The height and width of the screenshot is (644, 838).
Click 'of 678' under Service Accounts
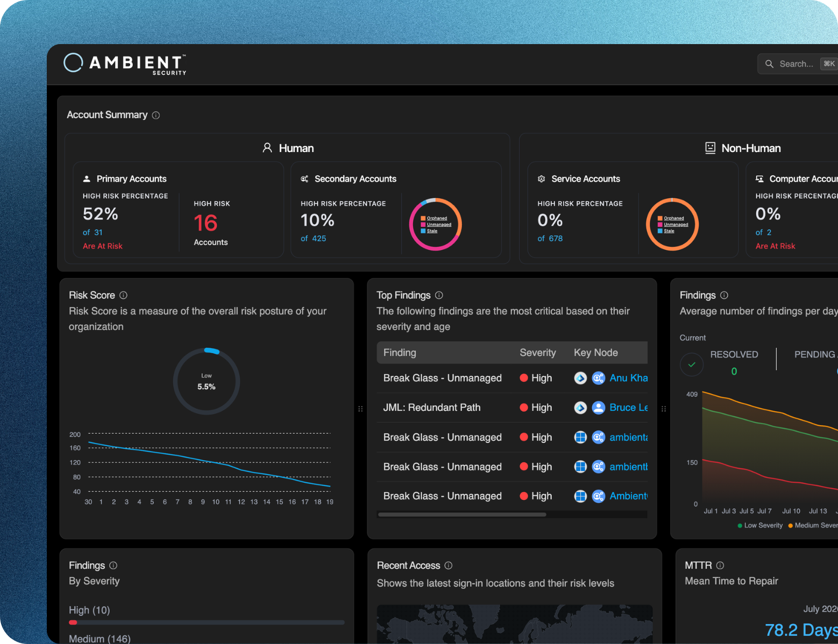(x=550, y=239)
